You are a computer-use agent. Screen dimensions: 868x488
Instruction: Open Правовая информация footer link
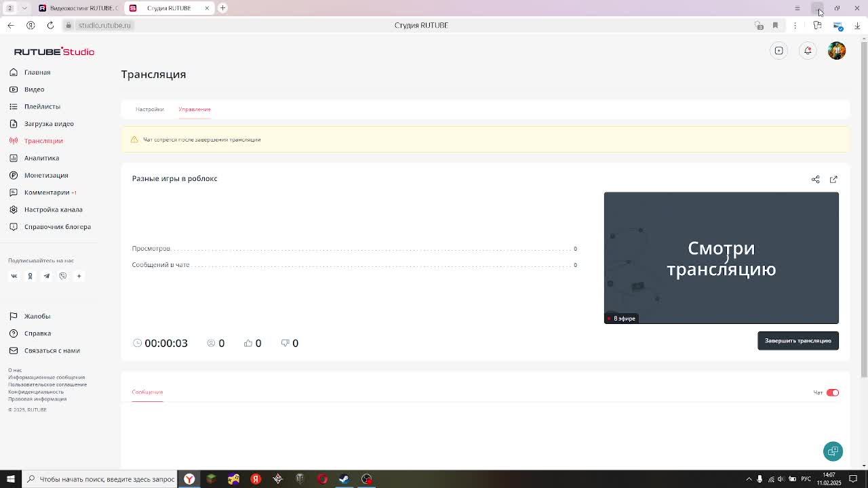37,399
